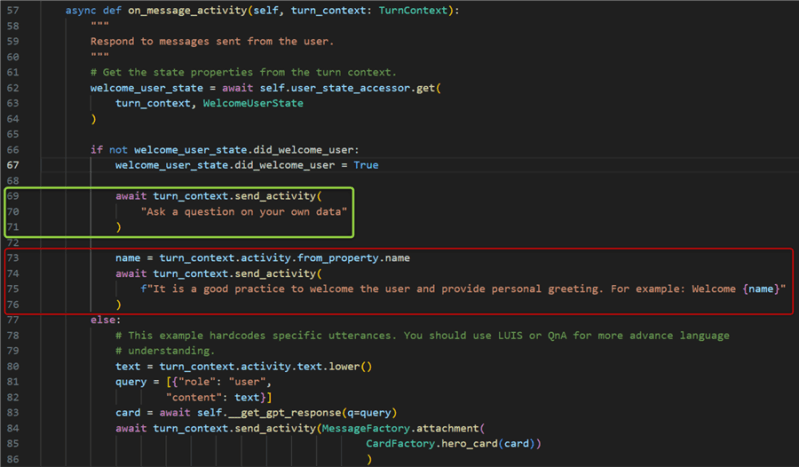
Task: Click the string "Ask a question on your own data"
Action: coord(244,212)
